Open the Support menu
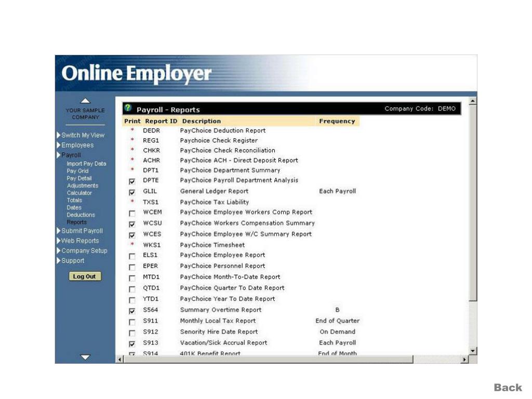Viewport: 532px width, 399px height. pyautogui.click(x=73, y=261)
